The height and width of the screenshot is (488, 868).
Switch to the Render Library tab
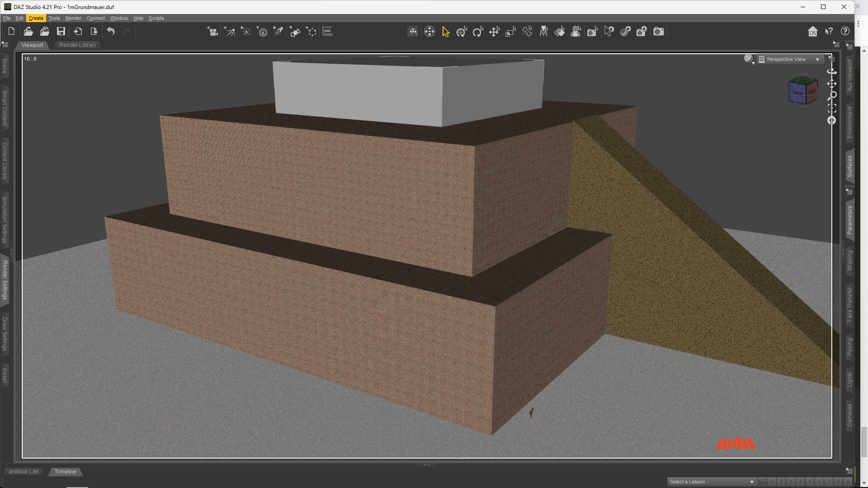point(77,45)
